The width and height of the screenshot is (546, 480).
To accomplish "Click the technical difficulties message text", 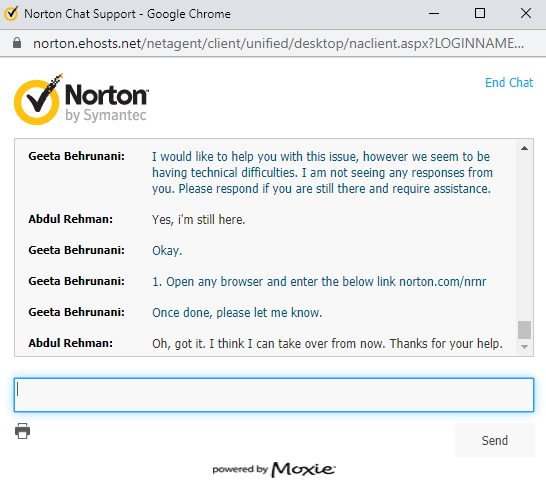I will coord(322,173).
